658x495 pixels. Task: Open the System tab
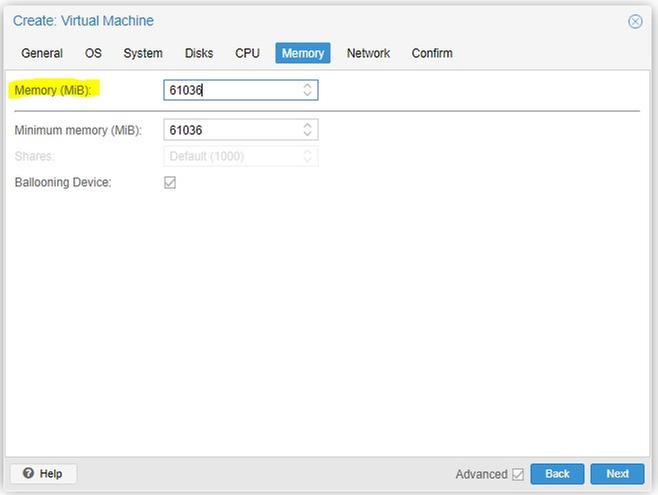click(x=143, y=53)
